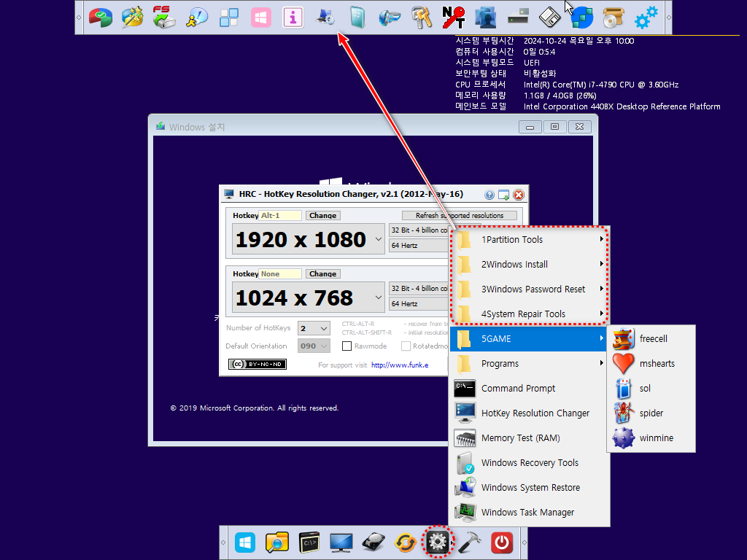
Task: Launch mshearts from the game submenu
Action: [651, 363]
